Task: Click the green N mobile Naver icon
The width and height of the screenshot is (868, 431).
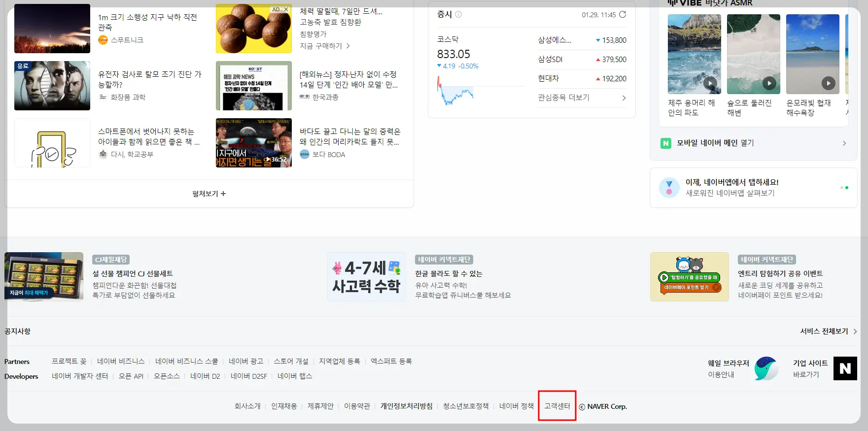Action: tap(666, 143)
